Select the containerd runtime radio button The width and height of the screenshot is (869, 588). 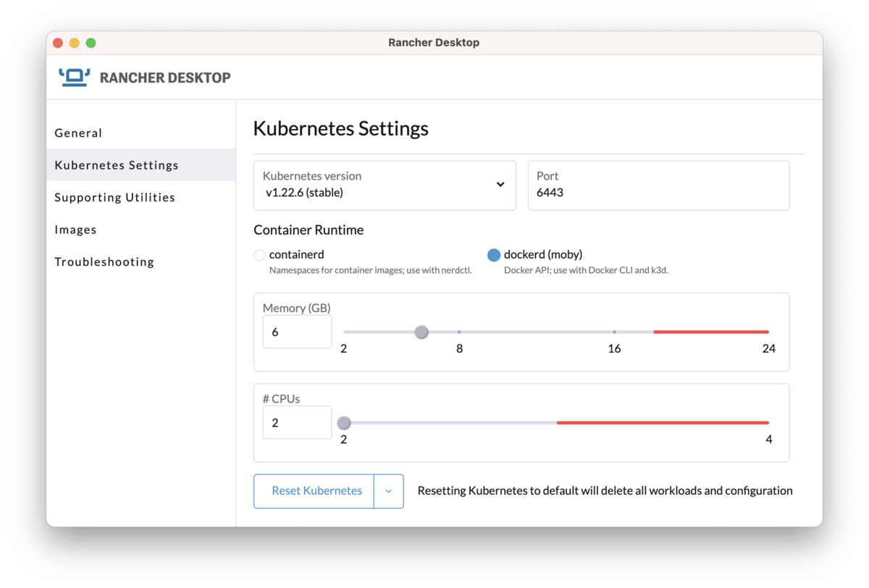[259, 255]
